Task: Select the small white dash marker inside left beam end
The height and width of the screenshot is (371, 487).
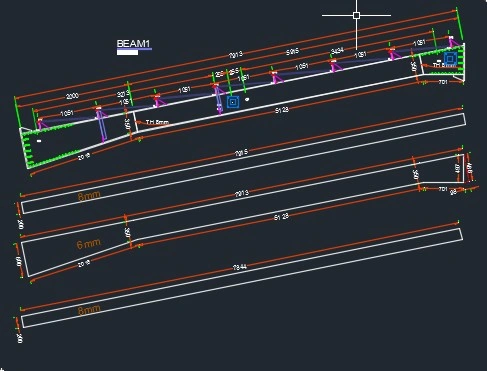Action: pyautogui.click(x=39, y=141)
